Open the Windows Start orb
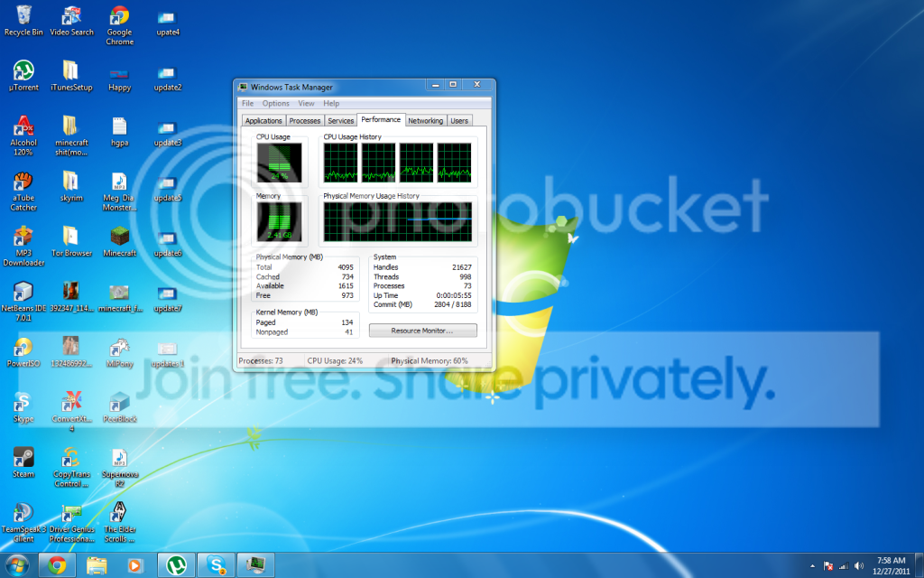Screen dimensions: 924x578 coord(16,566)
